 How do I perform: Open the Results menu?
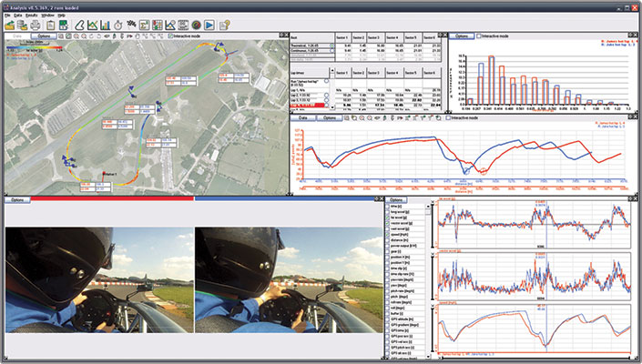click(31, 15)
